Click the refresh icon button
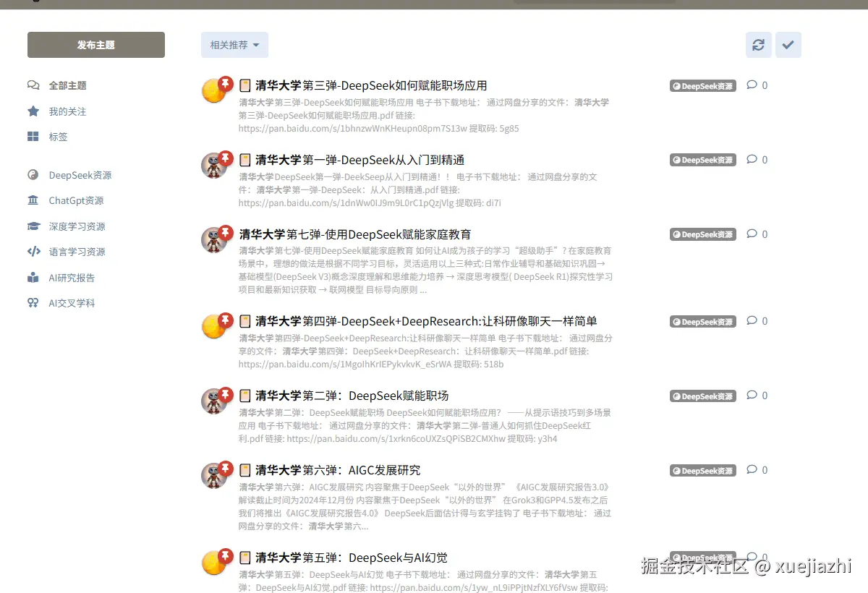Image resolution: width=868 pixels, height=593 pixels. pos(759,45)
